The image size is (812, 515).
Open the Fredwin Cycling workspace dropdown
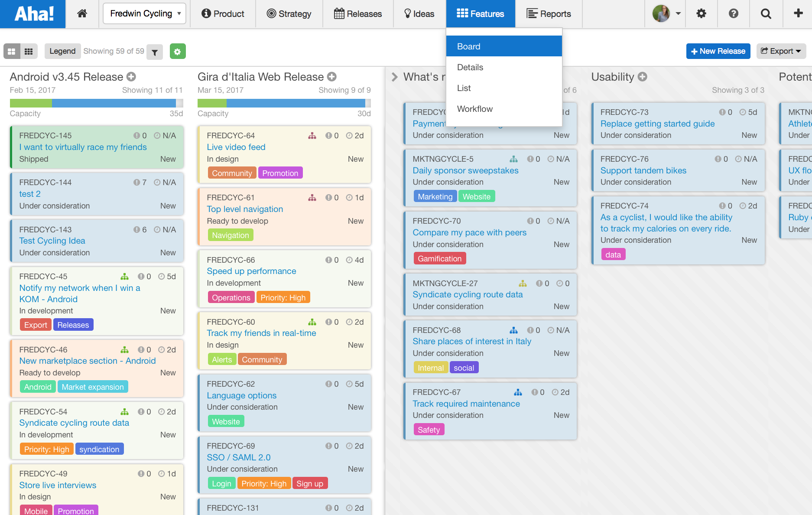tap(144, 13)
